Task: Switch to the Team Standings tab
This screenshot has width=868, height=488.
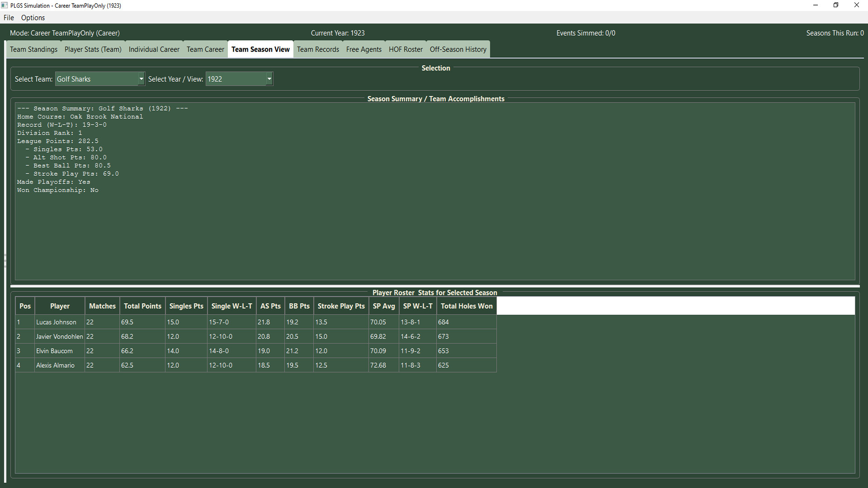Action: pos(33,49)
